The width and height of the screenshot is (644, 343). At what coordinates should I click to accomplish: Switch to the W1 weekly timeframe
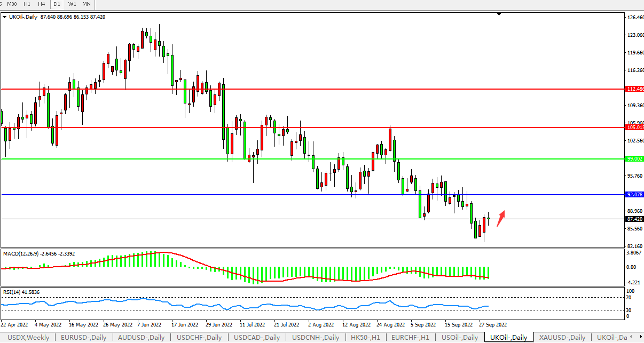tap(72, 4)
